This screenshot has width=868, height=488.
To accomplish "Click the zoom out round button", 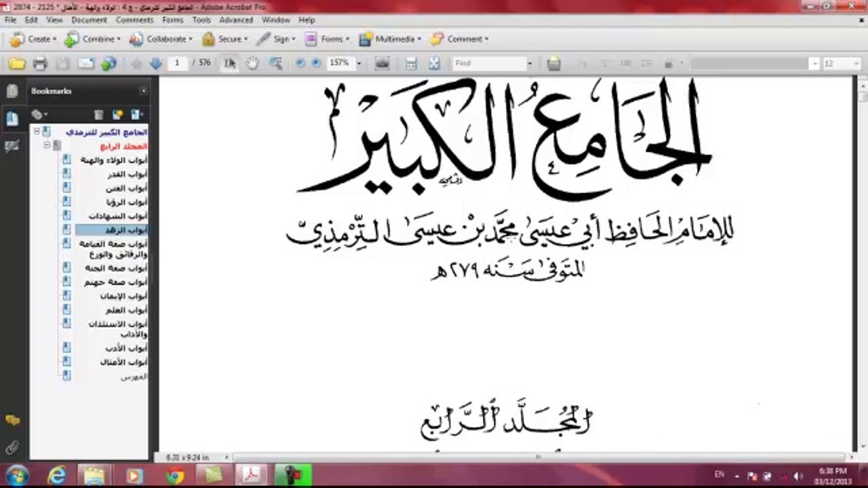I will (300, 63).
